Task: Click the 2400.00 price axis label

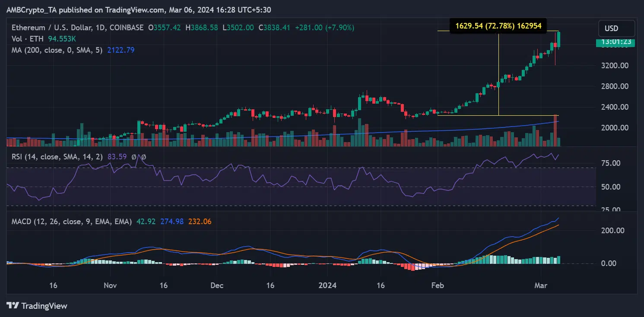Action: [x=615, y=107]
